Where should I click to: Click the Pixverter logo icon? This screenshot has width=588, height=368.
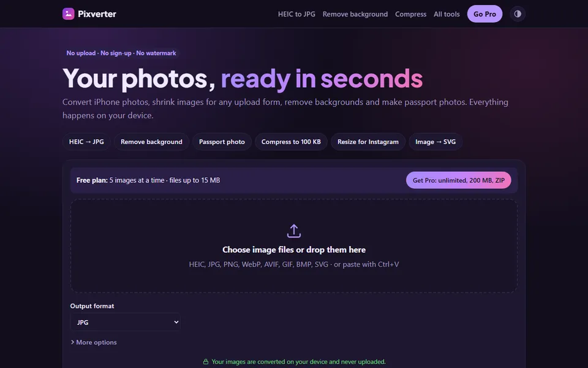[68, 14]
